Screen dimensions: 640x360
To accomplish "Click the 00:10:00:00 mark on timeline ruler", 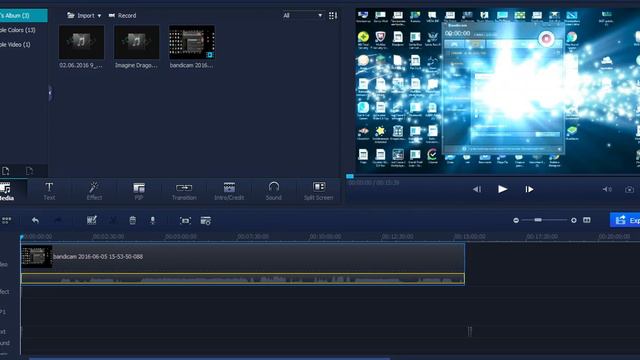I will [325, 237].
